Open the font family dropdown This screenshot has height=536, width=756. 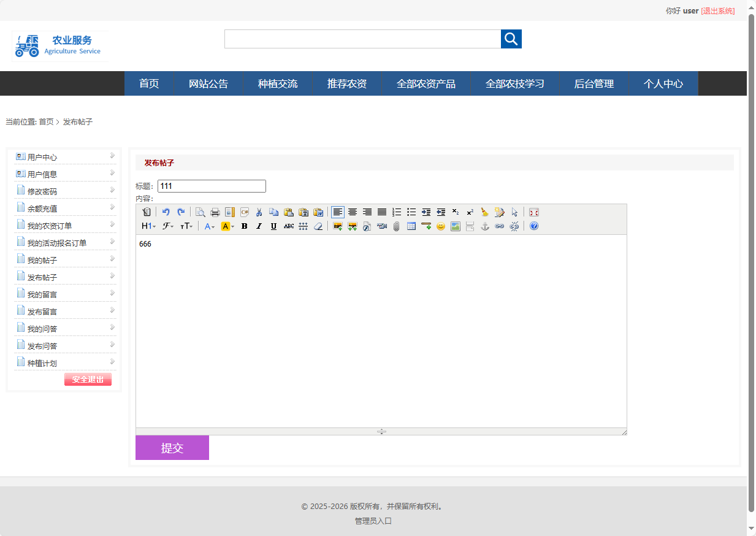(x=168, y=226)
